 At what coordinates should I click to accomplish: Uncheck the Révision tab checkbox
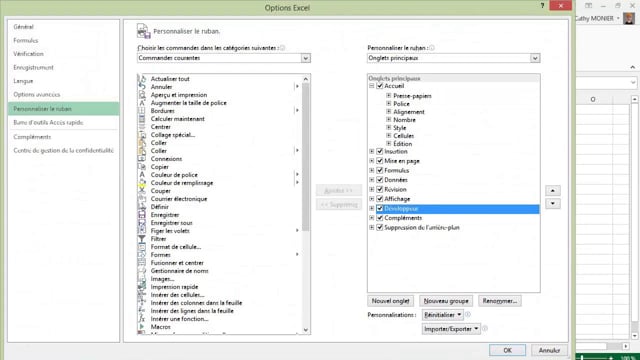(x=380, y=189)
